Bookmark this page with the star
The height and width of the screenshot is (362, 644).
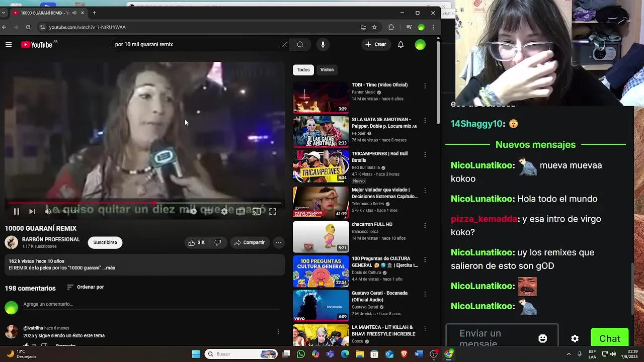374,27
